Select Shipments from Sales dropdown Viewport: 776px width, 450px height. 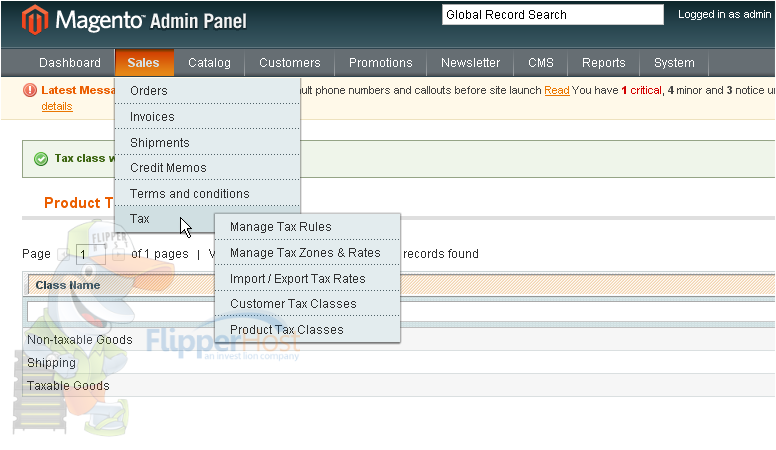point(207,143)
